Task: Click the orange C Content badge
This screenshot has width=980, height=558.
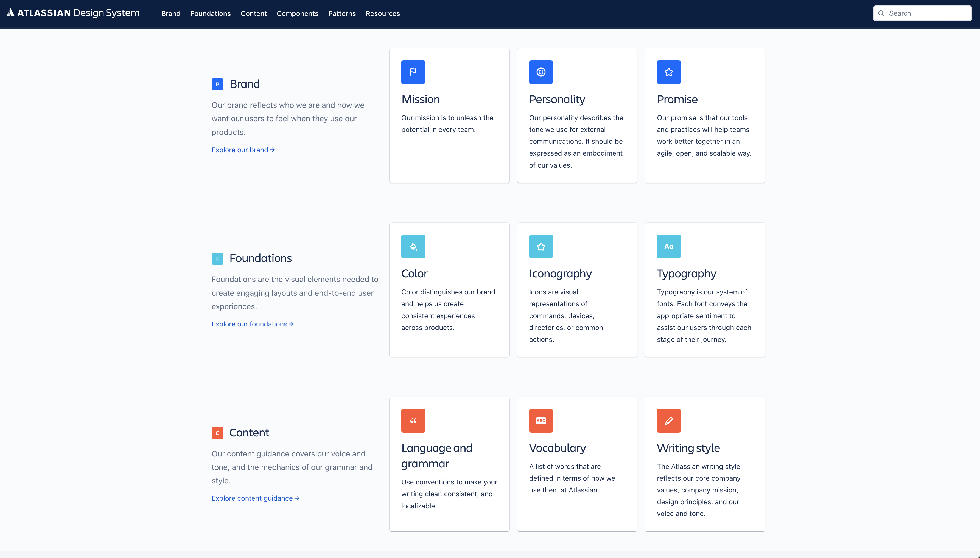Action: coord(217,433)
